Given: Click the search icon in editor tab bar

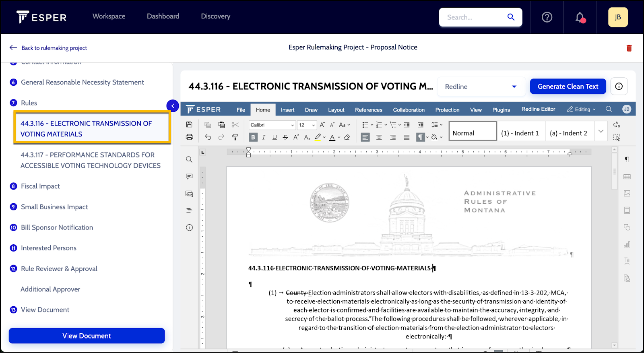Looking at the screenshot, I should point(609,109).
